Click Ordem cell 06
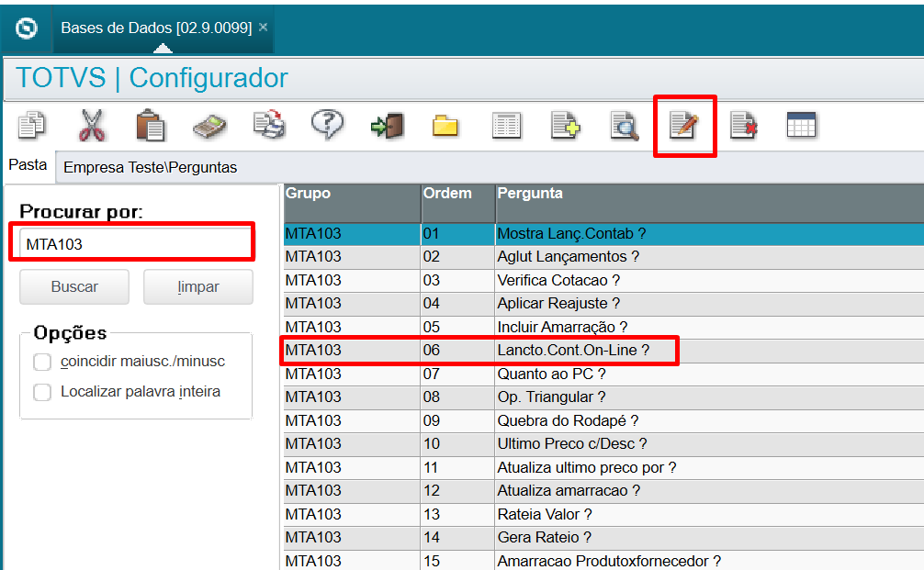The width and height of the screenshot is (924, 570). point(458,351)
